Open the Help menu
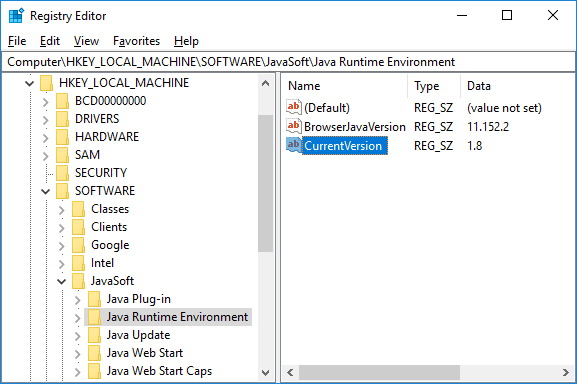Viewport: 577px width, 384px height. click(186, 41)
